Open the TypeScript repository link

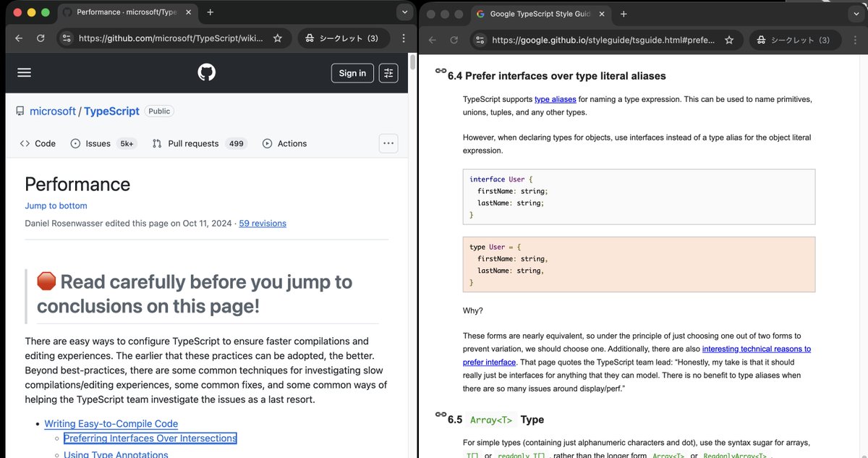pos(111,111)
